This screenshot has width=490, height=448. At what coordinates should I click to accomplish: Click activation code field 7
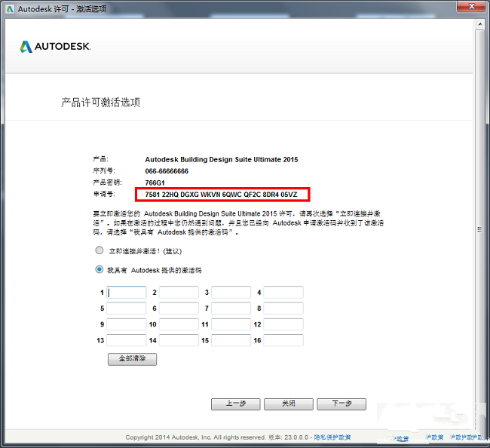click(231, 308)
